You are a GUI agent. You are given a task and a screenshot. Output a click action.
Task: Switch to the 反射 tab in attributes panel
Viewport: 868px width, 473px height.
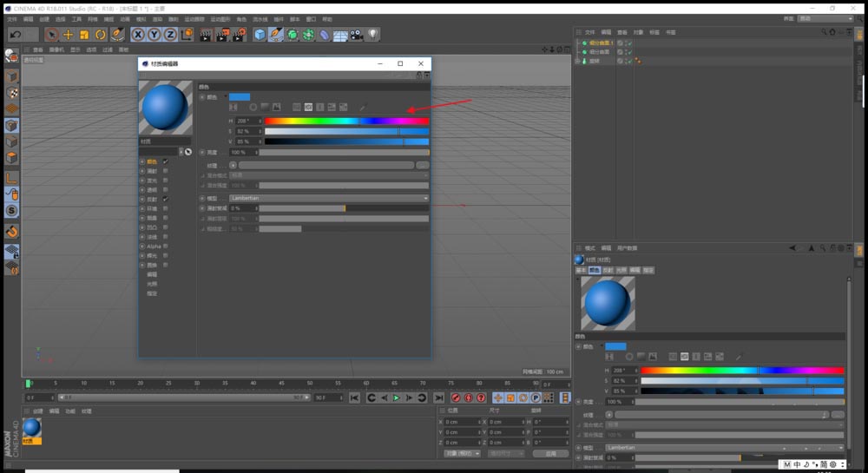[608, 271]
